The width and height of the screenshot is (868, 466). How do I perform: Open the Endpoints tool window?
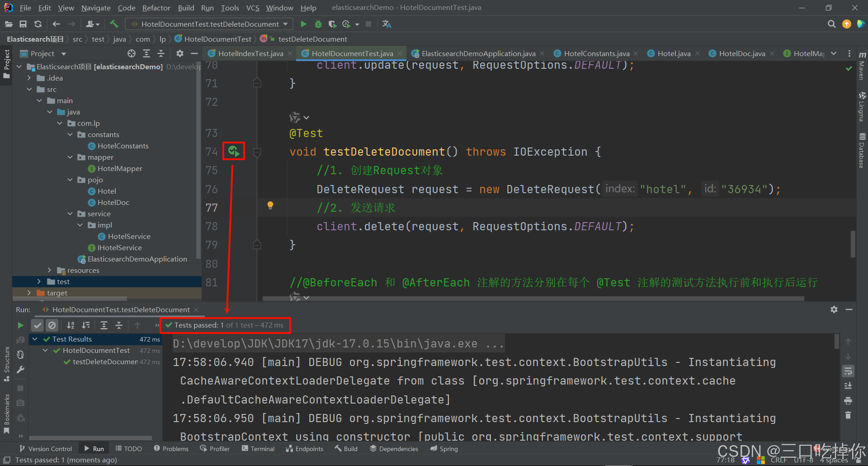pyautogui.click(x=305, y=448)
